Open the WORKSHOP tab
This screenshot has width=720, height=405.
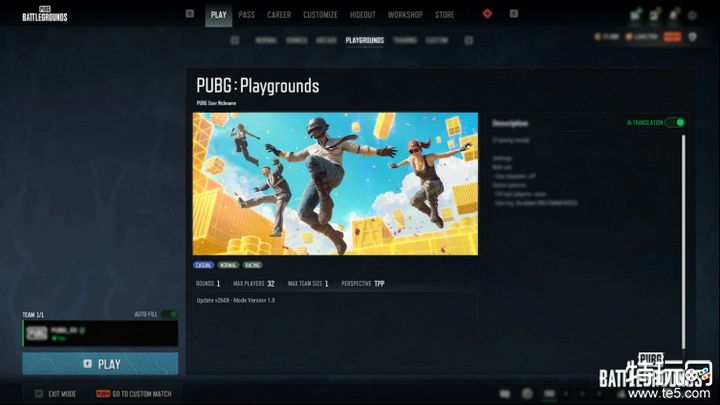(x=405, y=15)
